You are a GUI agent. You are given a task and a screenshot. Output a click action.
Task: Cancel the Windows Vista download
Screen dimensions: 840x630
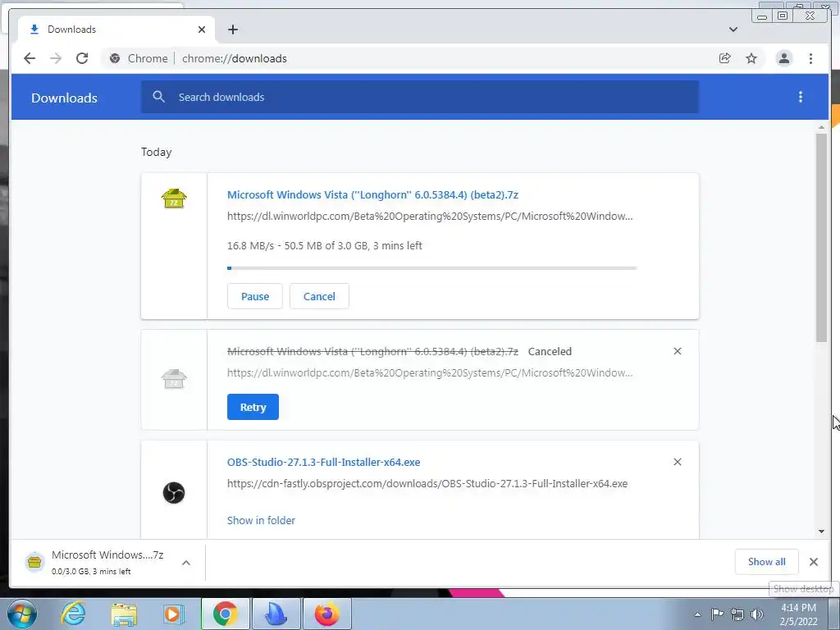pos(319,296)
